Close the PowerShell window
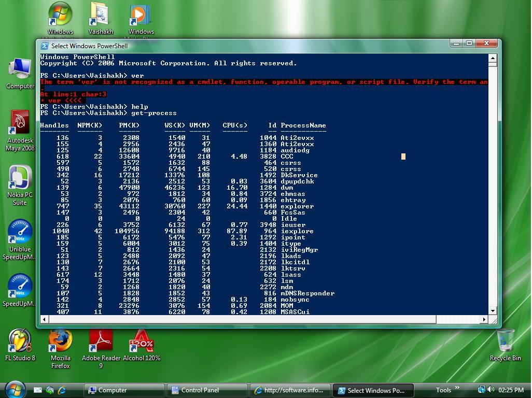This screenshot has width=532, height=398. click(x=486, y=43)
